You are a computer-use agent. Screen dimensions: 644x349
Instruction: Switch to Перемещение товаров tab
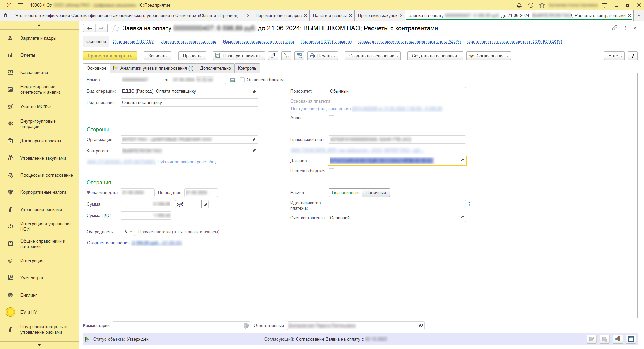tap(279, 16)
